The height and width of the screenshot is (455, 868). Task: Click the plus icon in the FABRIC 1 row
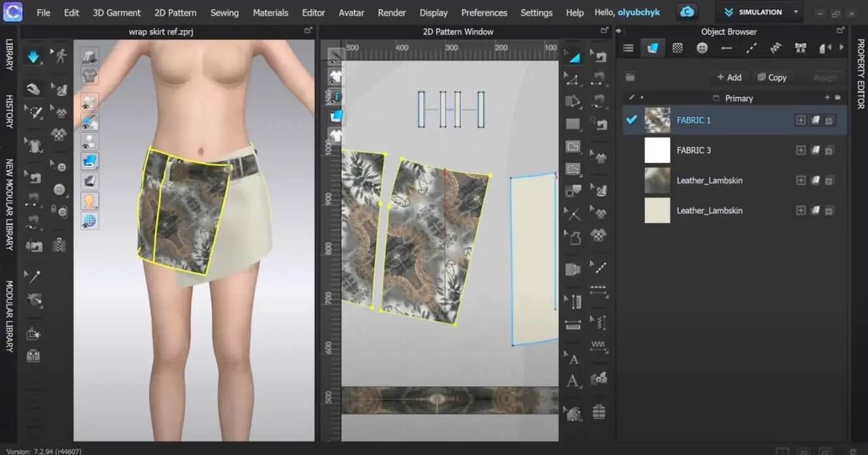pyautogui.click(x=801, y=120)
